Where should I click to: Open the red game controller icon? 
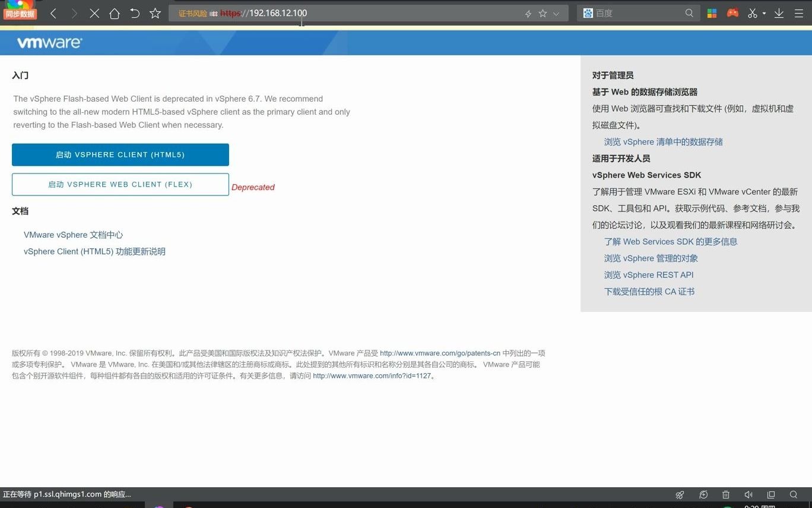click(732, 13)
